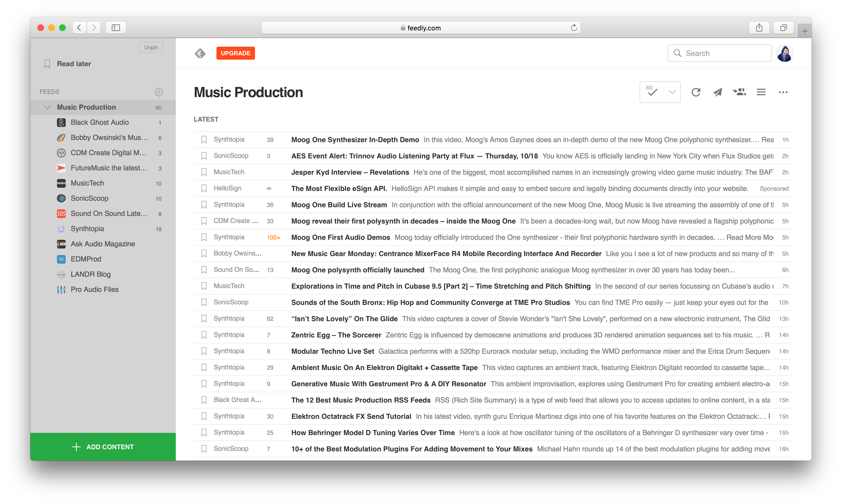
Task: Click the EDMProd blue feed icon
Action: [x=61, y=259]
